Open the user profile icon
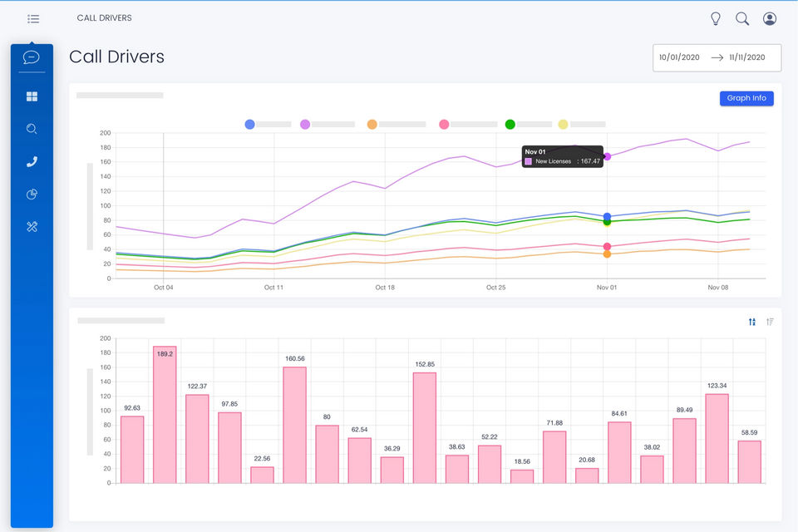Screen dimensions: 798x532 (x=770, y=19)
